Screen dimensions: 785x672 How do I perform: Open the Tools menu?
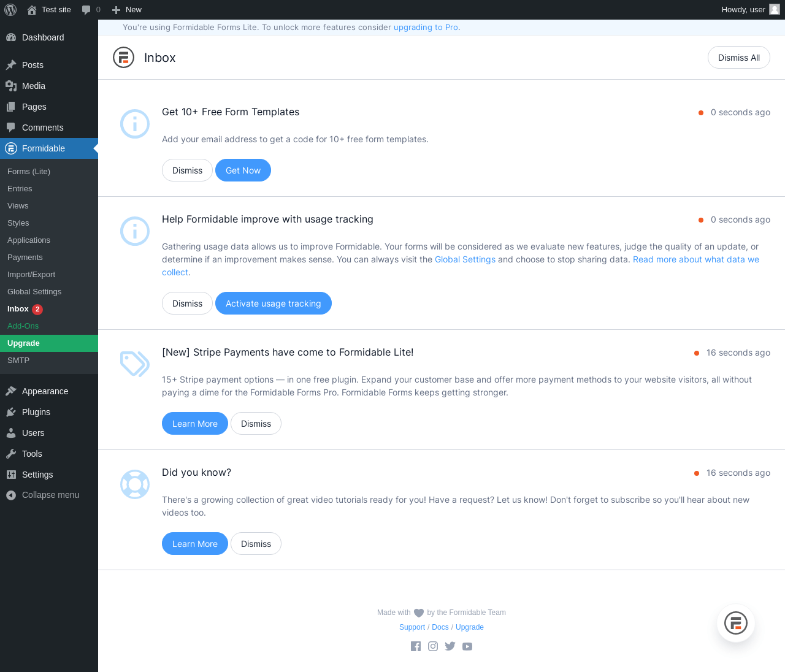(49, 454)
